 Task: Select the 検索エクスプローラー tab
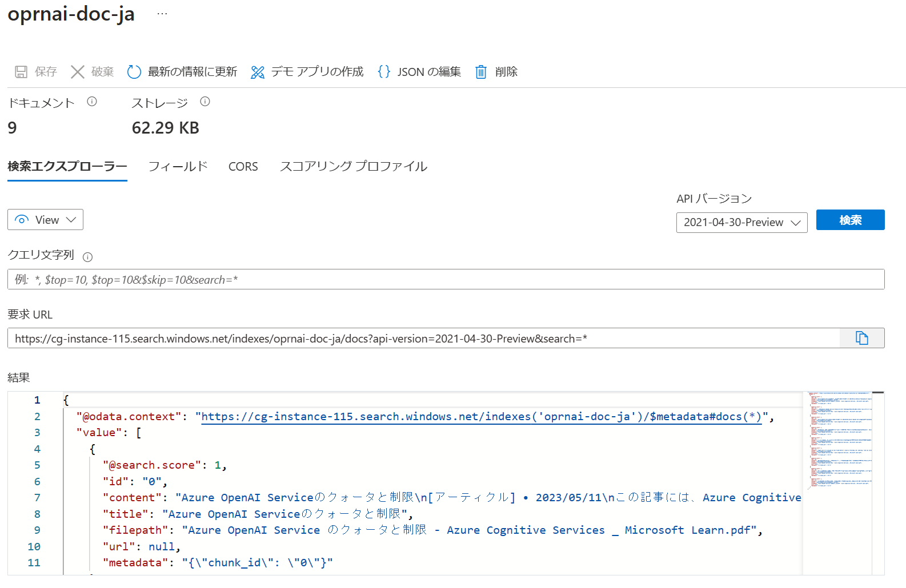67,166
